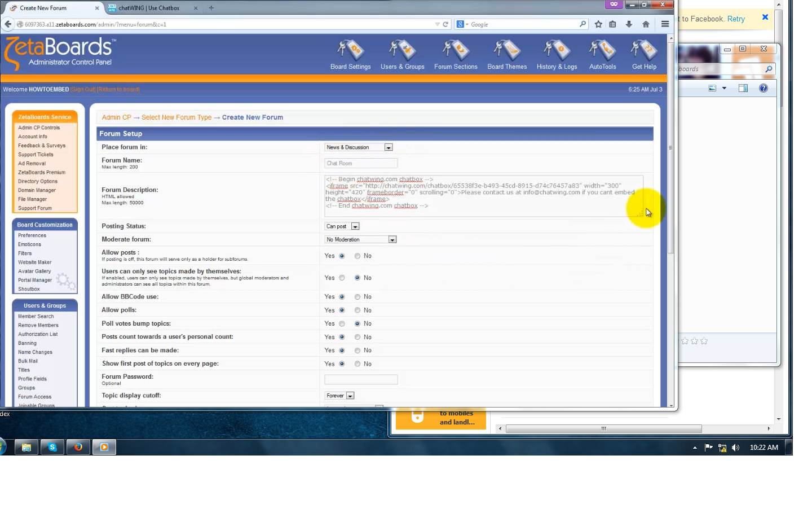Open Admin CP Controls from the sidebar
The width and height of the screenshot is (812, 508).
click(x=38, y=128)
